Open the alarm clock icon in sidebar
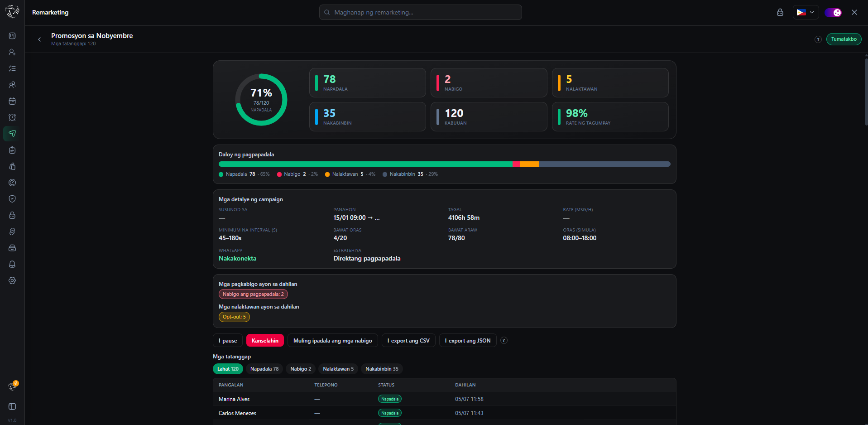This screenshot has width=868, height=425. pos(12,117)
